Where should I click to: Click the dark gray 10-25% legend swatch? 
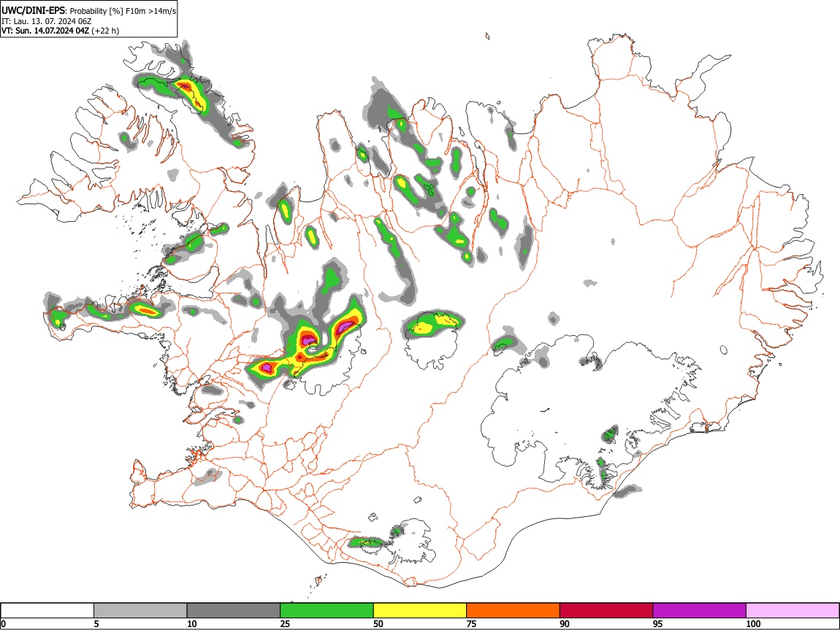[234, 610]
